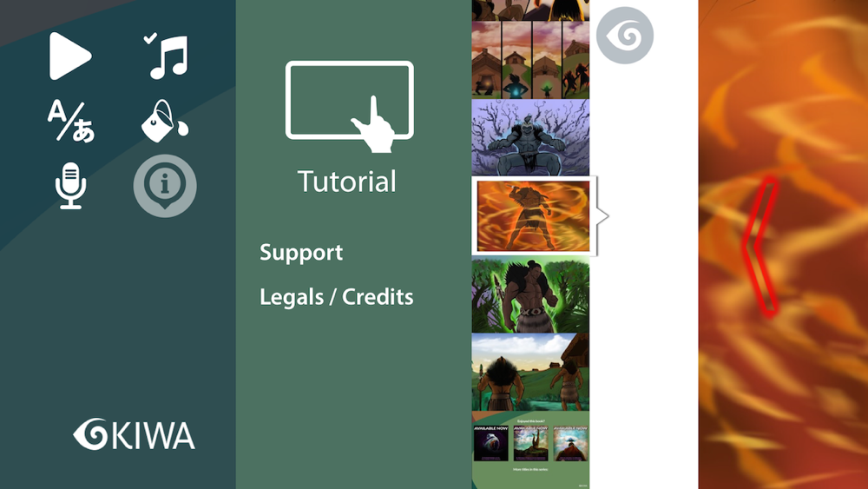Open the Available Now titles page thumbnail
The width and height of the screenshot is (868, 489).
(x=530, y=450)
